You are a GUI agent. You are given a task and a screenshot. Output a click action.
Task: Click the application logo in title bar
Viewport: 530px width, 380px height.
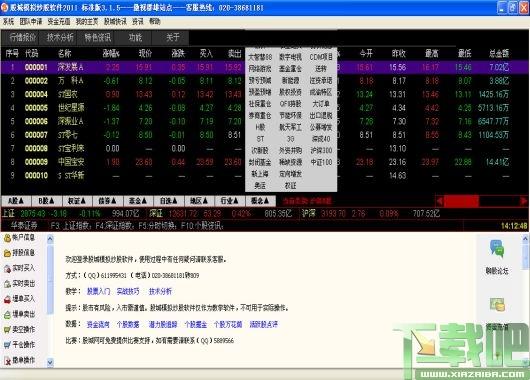4,7
